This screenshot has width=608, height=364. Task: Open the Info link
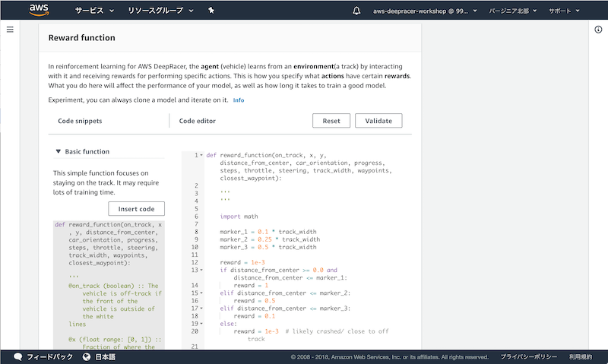tap(239, 100)
